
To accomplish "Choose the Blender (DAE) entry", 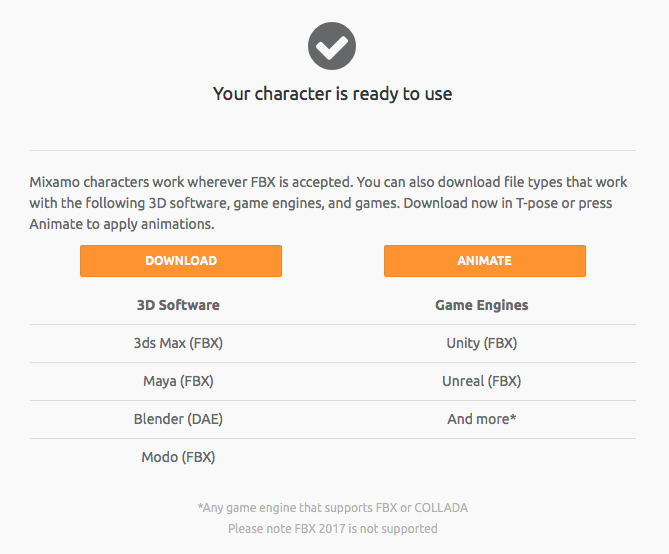I will (178, 419).
